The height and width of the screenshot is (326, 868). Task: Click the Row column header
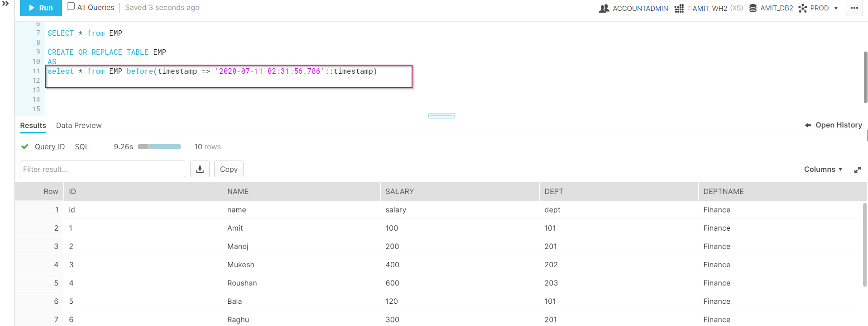point(39,191)
